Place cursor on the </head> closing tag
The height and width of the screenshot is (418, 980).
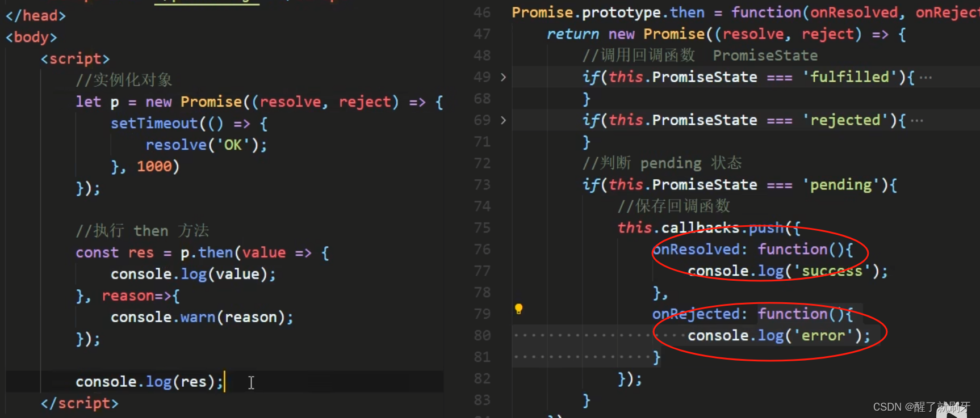point(36,15)
